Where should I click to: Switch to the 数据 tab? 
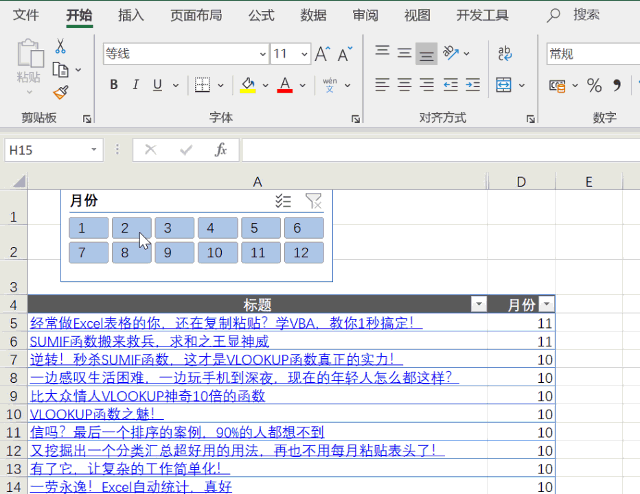[x=313, y=16]
